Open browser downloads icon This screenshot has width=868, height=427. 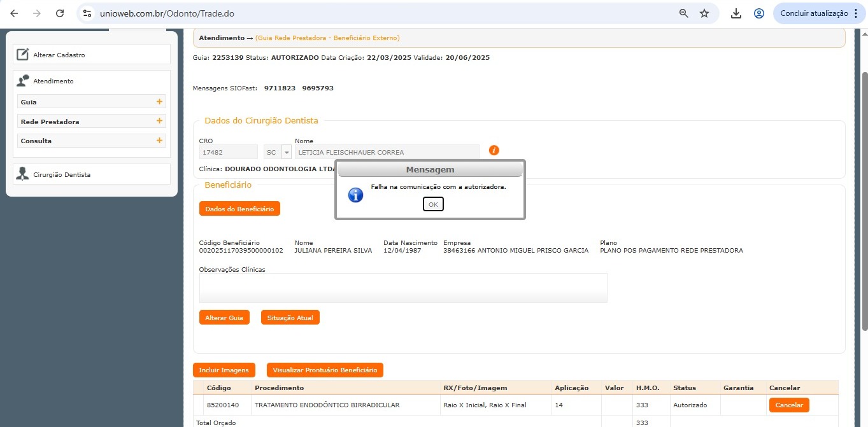pyautogui.click(x=736, y=13)
